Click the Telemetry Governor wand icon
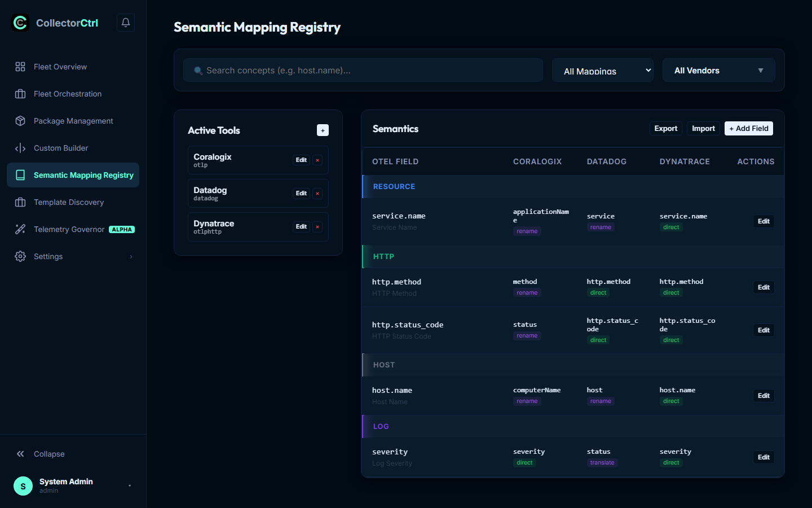 tap(20, 229)
